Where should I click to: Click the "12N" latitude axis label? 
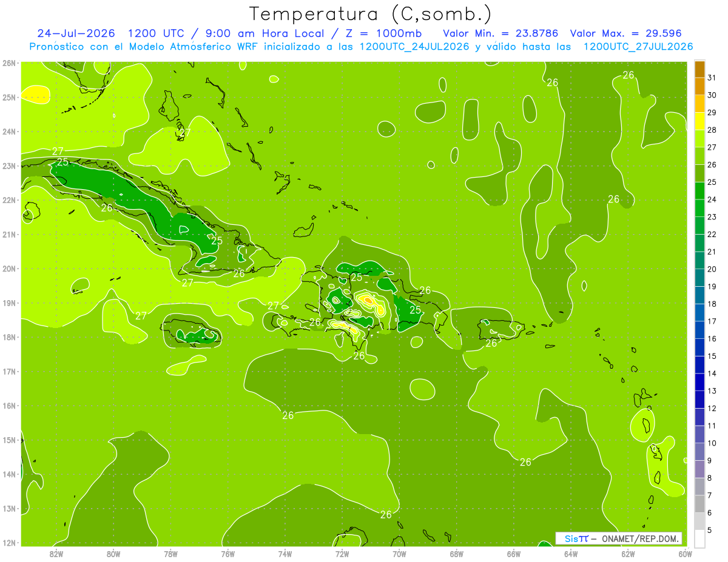(8, 543)
